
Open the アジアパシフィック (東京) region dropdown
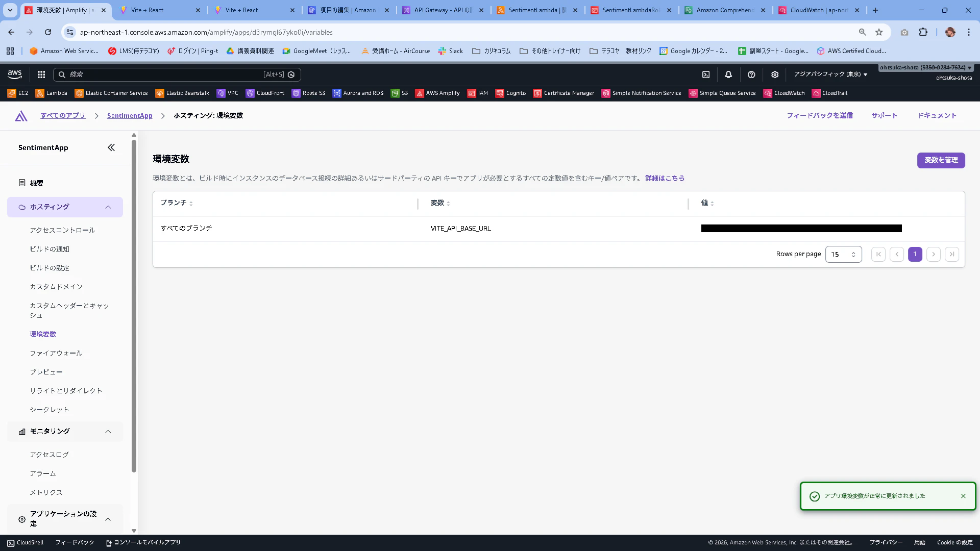[830, 74]
